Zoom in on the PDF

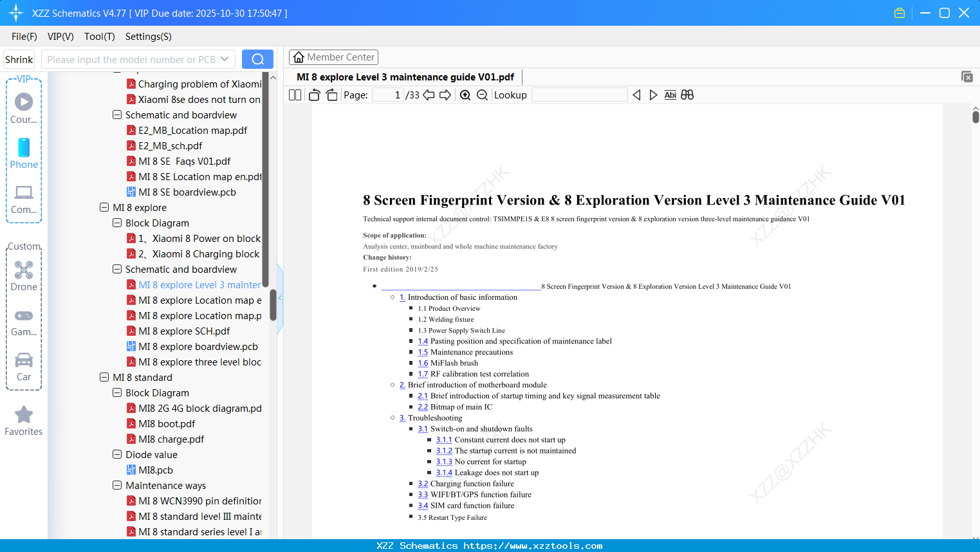pos(465,95)
